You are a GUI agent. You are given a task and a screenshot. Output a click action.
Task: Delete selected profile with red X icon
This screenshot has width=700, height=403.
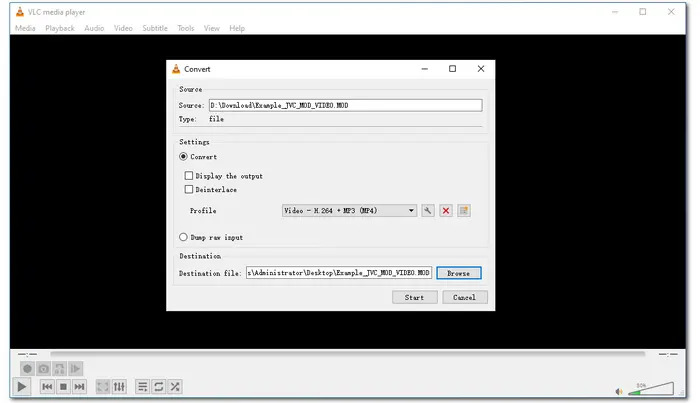coord(446,211)
